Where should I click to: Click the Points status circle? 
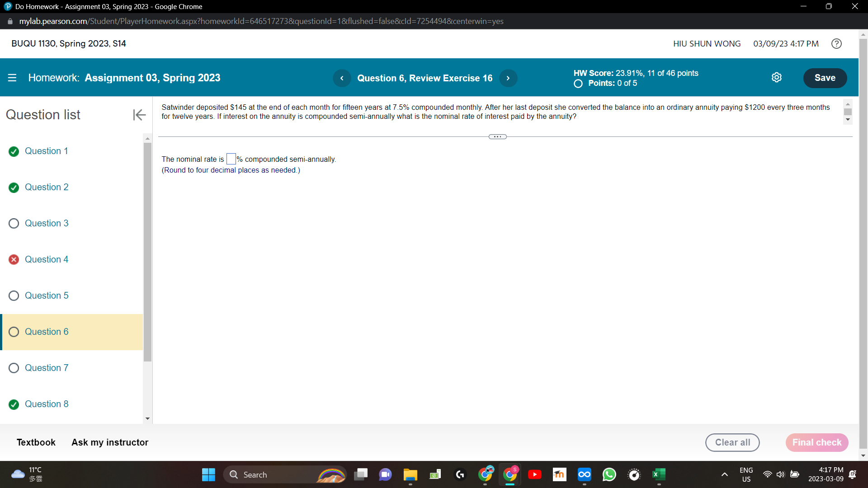coord(577,84)
